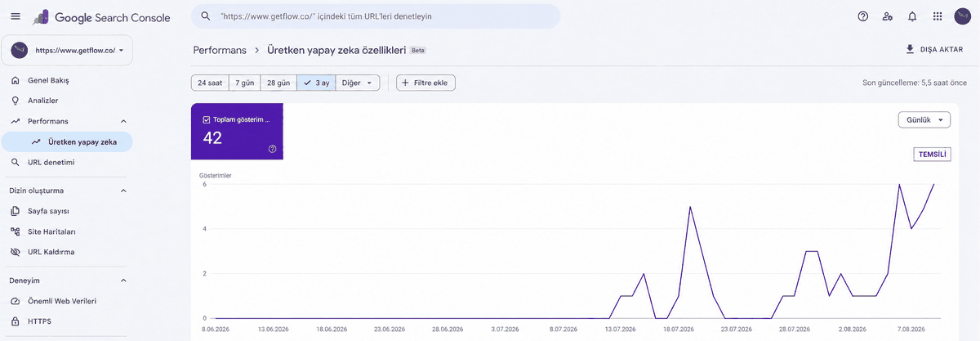This screenshot has width=980, height=341.
Task: Click the URL Kaldırma hidden-eye icon
Action: coord(16,252)
